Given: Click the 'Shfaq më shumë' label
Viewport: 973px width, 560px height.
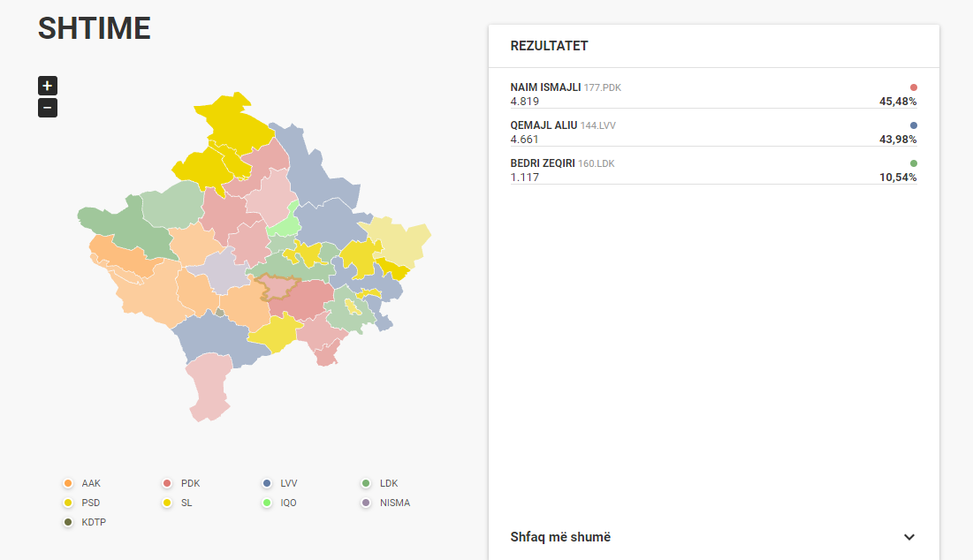Looking at the screenshot, I should coord(560,537).
